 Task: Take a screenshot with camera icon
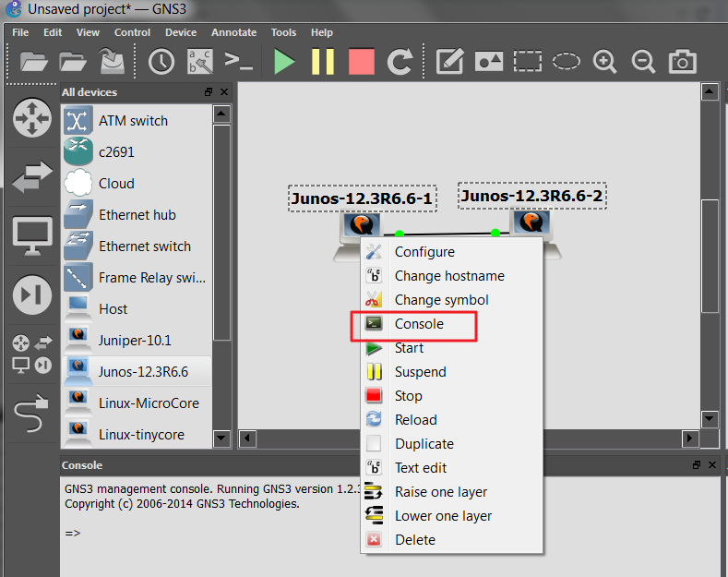[683, 61]
